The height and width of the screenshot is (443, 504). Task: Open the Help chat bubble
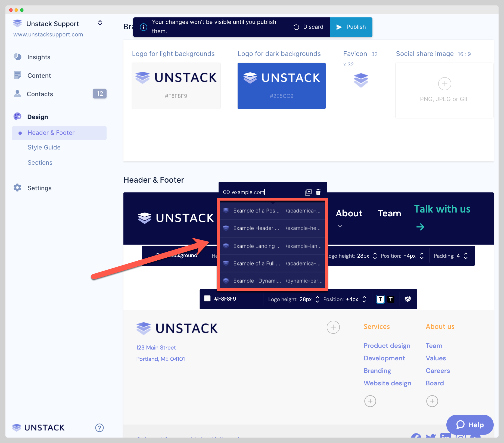[470, 425]
